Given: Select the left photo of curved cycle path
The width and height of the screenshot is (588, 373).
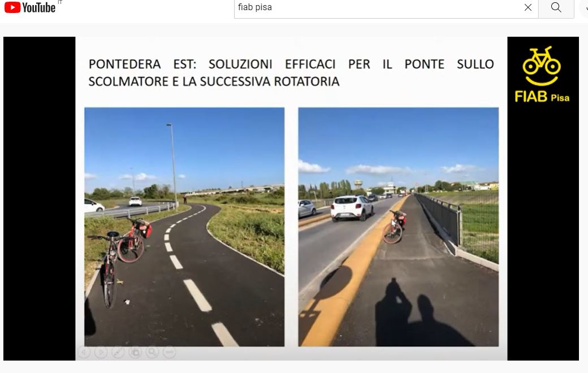Looking at the screenshot, I should (x=184, y=227).
